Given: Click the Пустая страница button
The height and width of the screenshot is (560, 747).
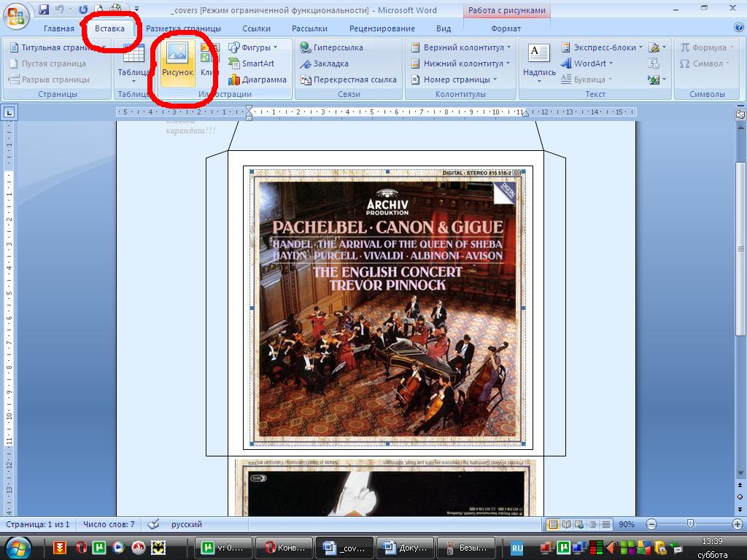Looking at the screenshot, I should click(48, 63).
